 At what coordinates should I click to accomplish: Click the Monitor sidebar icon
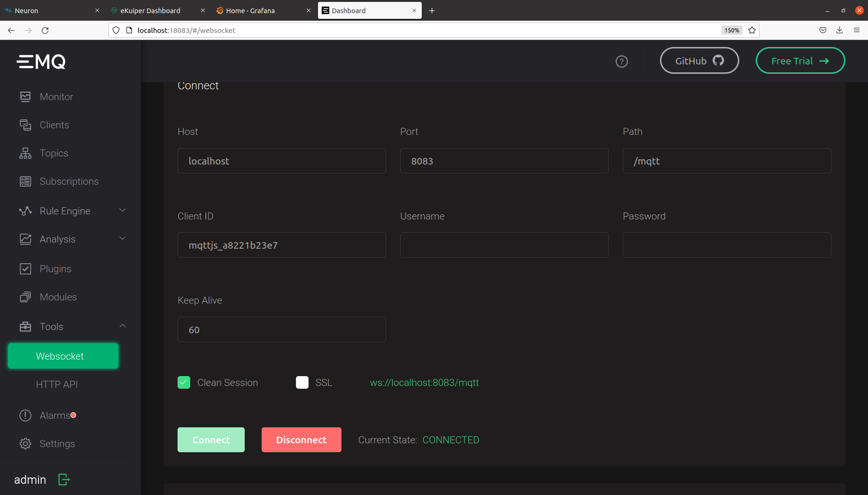(25, 97)
